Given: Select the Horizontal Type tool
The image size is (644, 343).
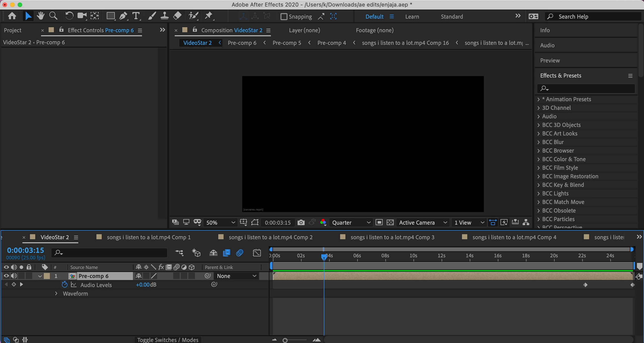Looking at the screenshot, I should [x=136, y=16].
